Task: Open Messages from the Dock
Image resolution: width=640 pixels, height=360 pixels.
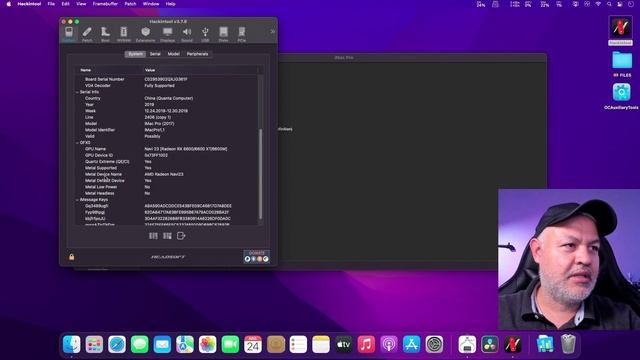Action: pos(140,345)
